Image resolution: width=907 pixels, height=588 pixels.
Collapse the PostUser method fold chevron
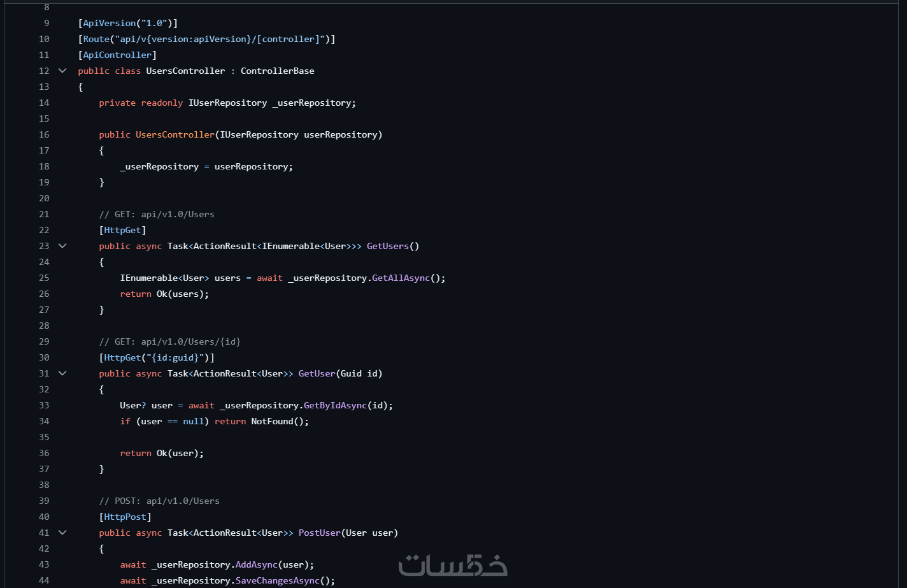[x=62, y=533]
